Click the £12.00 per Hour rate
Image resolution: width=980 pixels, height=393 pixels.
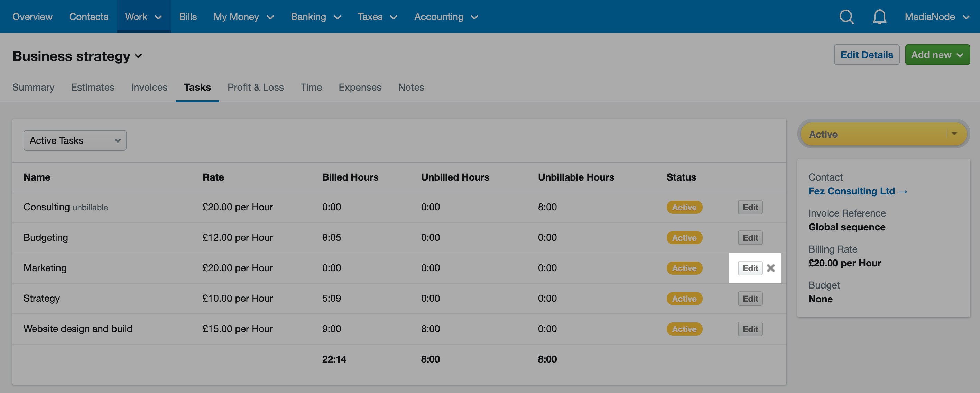(237, 237)
